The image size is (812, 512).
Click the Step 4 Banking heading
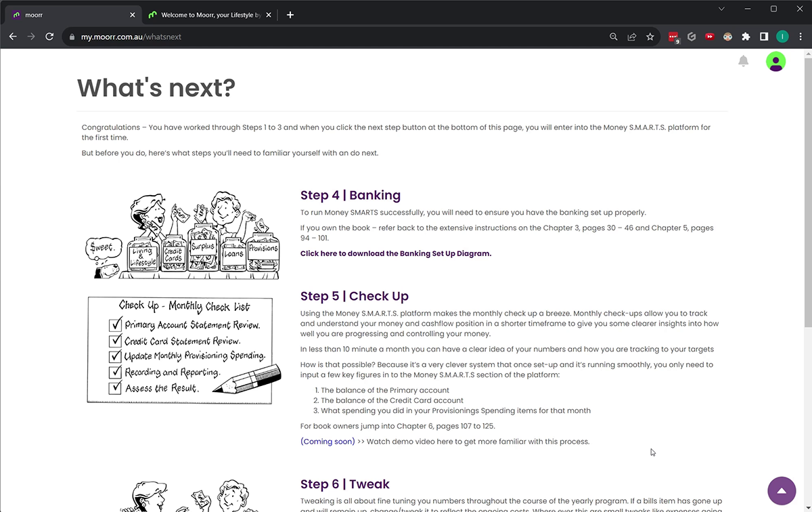point(351,195)
